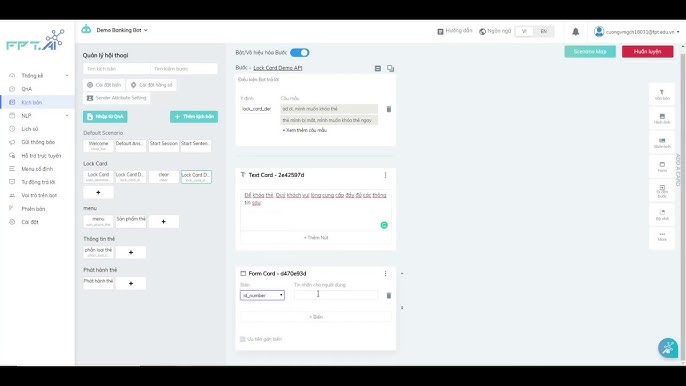Open the chat test floating button
The width and height of the screenshot is (686, 386).
pyautogui.click(x=668, y=348)
